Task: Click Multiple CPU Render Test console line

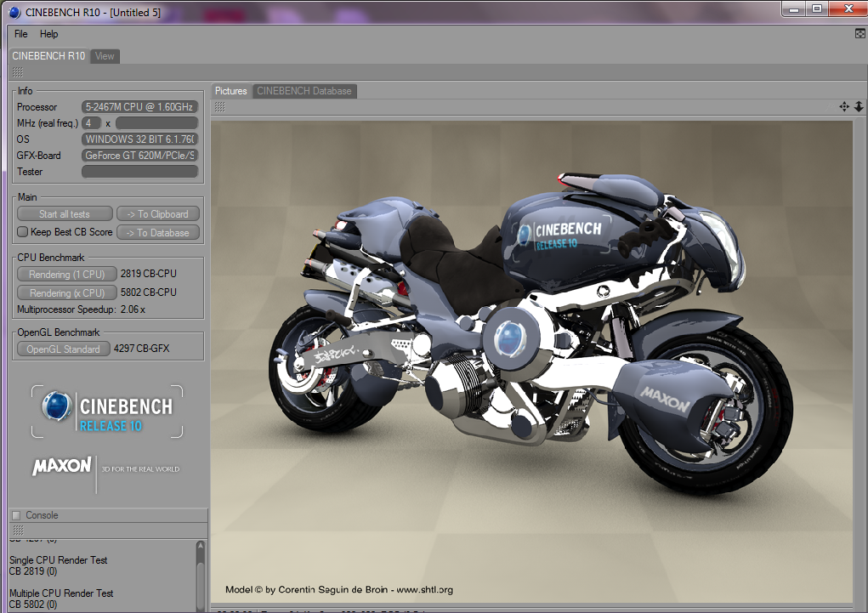Action: (61, 593)
